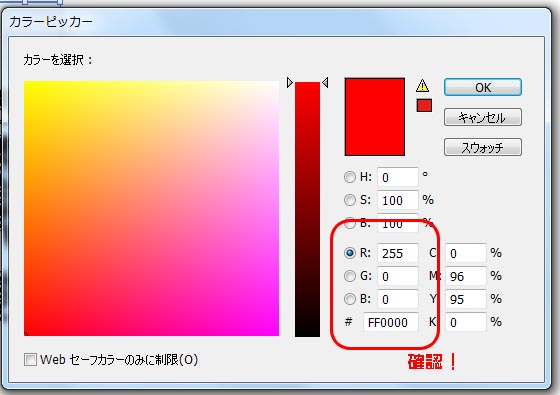Select the H hue radio button

pos(350,177)
